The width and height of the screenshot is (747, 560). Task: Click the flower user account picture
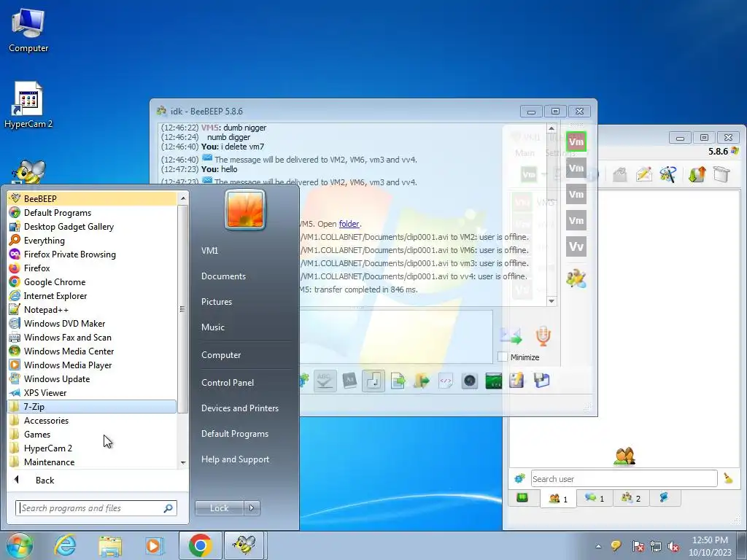pos(245,209)
